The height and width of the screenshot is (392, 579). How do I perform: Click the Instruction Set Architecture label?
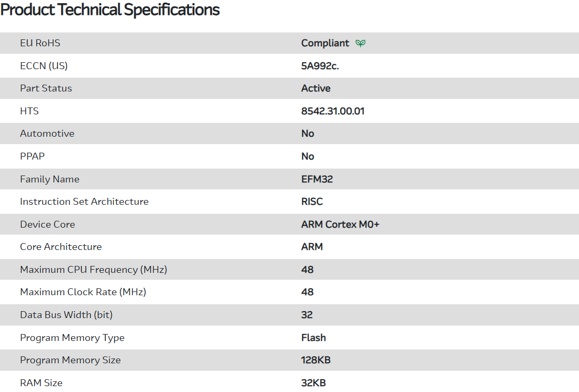(x=84, y=202)
